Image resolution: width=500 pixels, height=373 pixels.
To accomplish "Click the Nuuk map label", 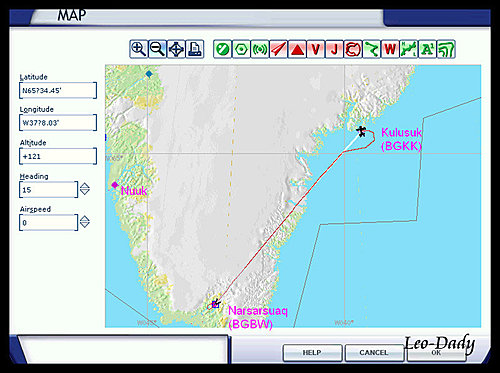I will [134, 191].
